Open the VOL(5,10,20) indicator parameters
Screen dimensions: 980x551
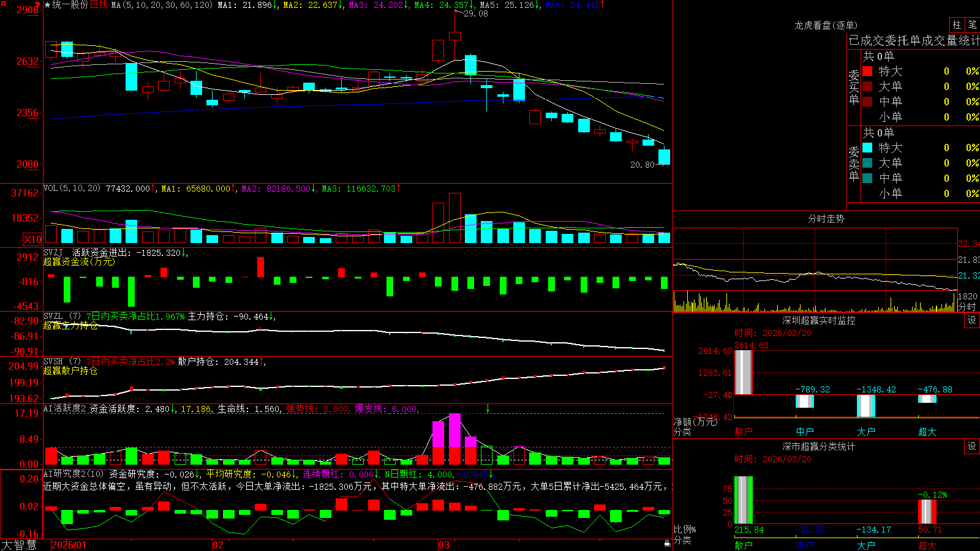pyautogui.click(x=72, y=189)
